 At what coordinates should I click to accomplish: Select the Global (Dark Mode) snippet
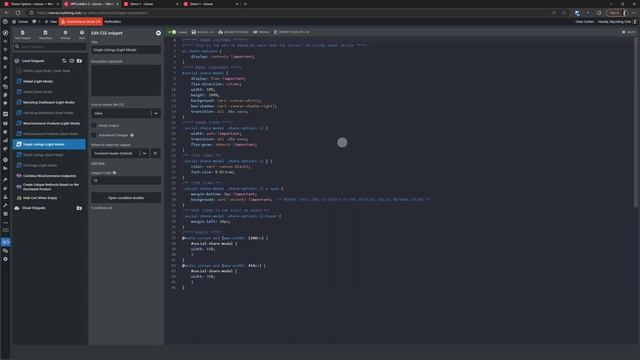click(50, 92)
